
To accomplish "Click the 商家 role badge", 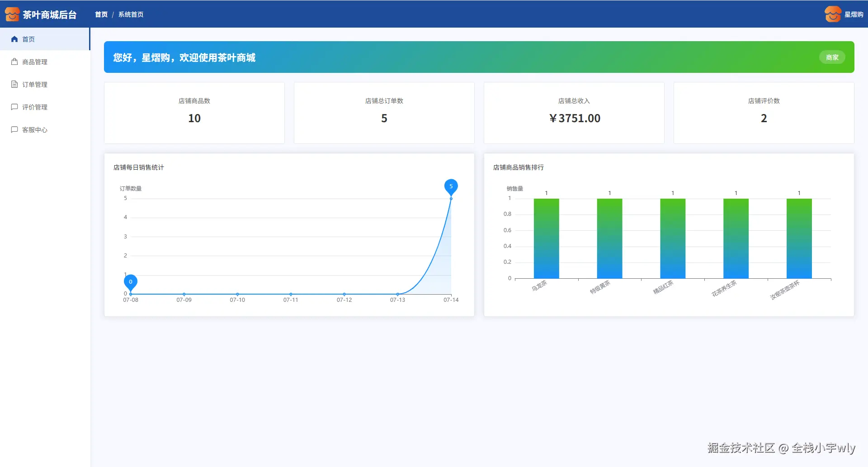I will 832,57.
